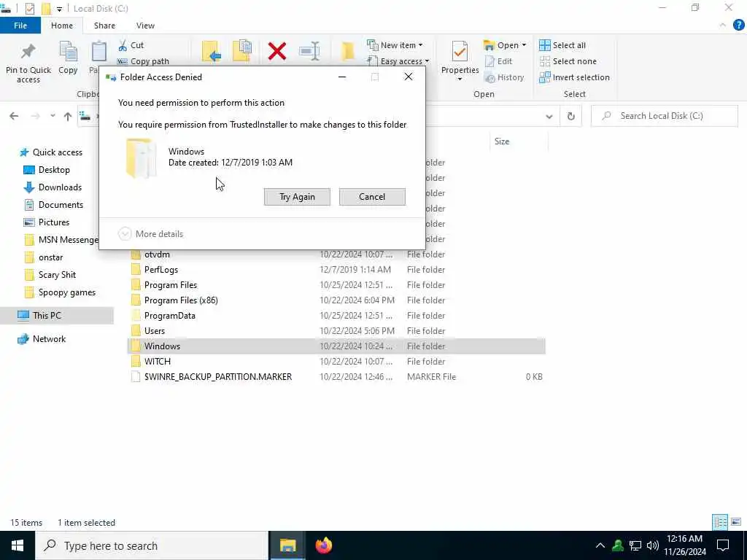Open address bar history dropdown
The height and width of the screenshot is (560, 747).
point(549,116)
